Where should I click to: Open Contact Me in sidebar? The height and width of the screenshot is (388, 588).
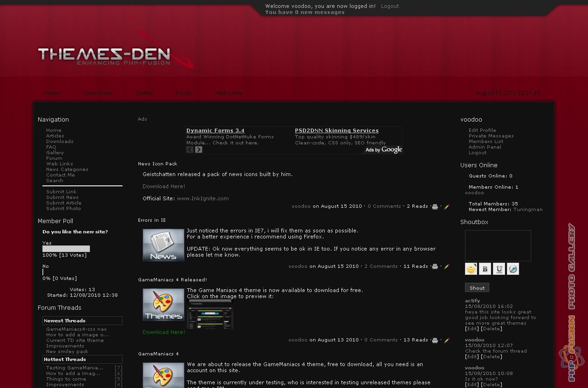click(x=61, y=175)
